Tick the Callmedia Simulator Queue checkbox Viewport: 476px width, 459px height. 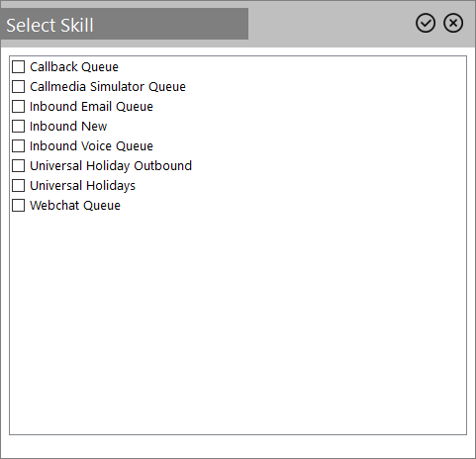tap(18, 86)
